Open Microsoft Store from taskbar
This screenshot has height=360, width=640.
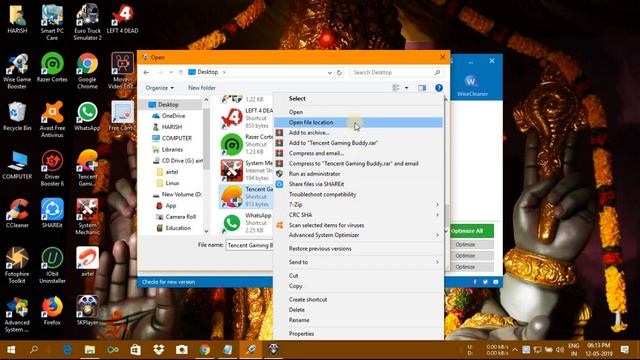pos(136,350)
